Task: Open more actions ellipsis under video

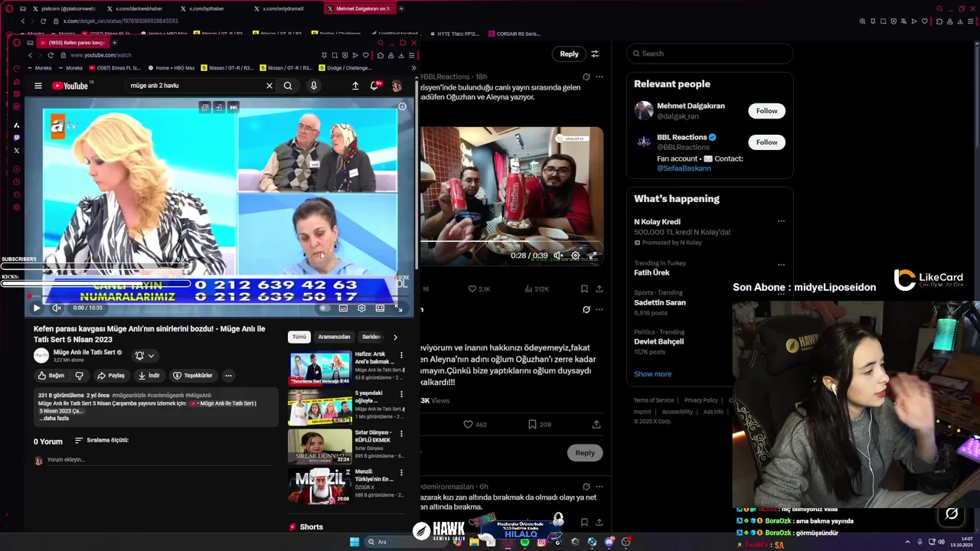Action: pyautogui.click(x=228, y=376)
